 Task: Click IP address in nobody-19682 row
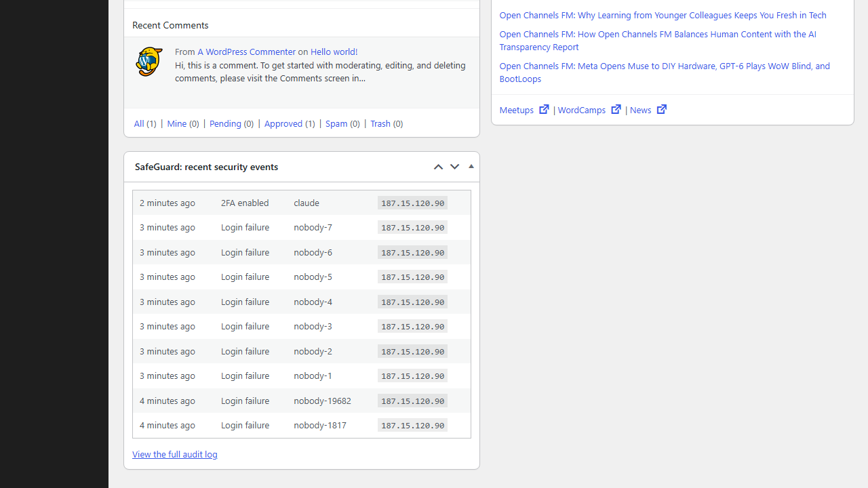(x=412, y=401)
